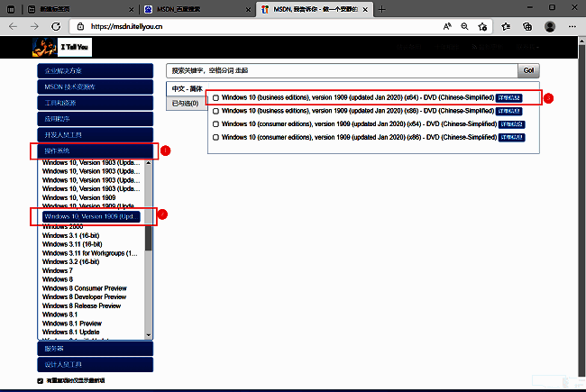Check business editions 1909 x64 DVD checkbox
Image resolution: width=586 pixels, height=392 pixels.
[215, 97]
